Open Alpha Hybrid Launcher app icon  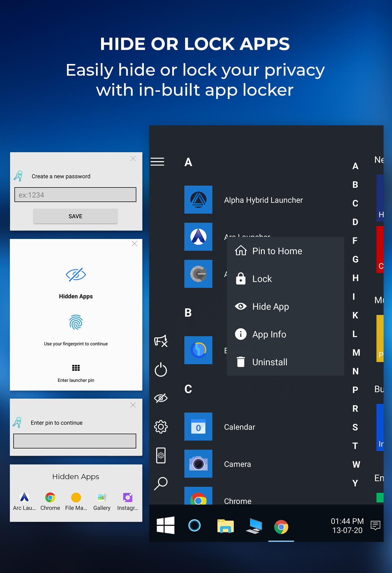[198, 200]
